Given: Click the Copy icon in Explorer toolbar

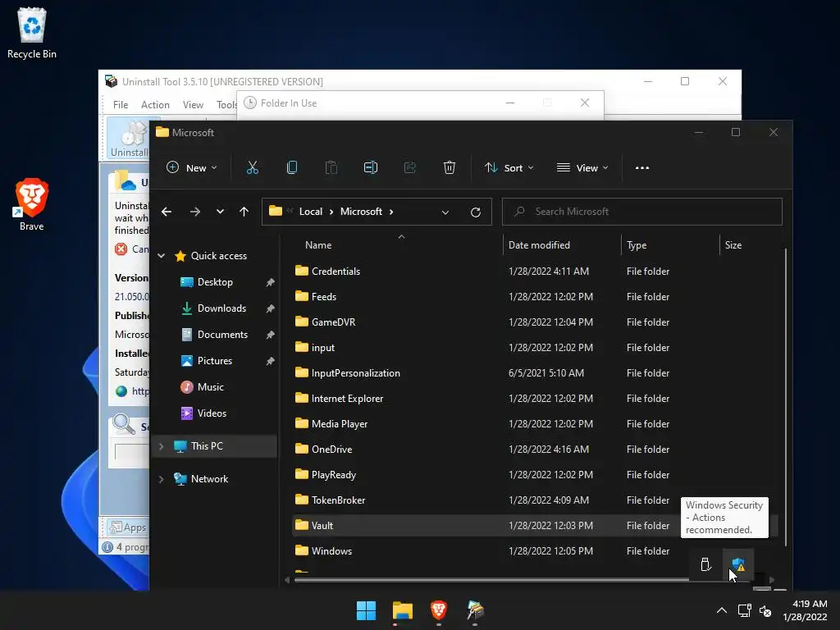Looking at the screenshot, I should (x=292, y=167).
